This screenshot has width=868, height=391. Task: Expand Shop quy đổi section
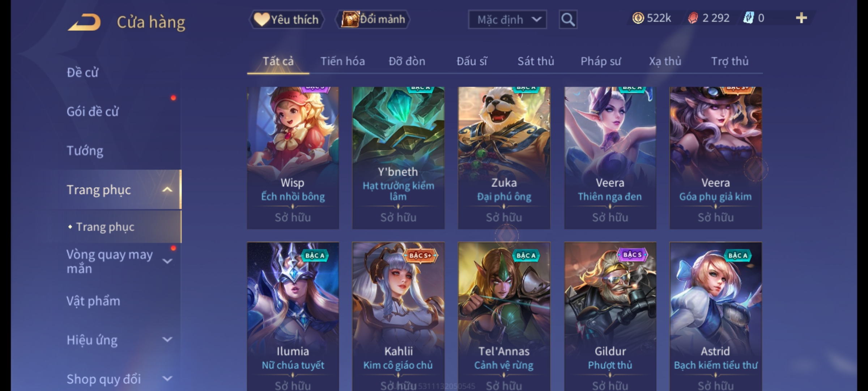pyautogui.click(x=167, y=379)
